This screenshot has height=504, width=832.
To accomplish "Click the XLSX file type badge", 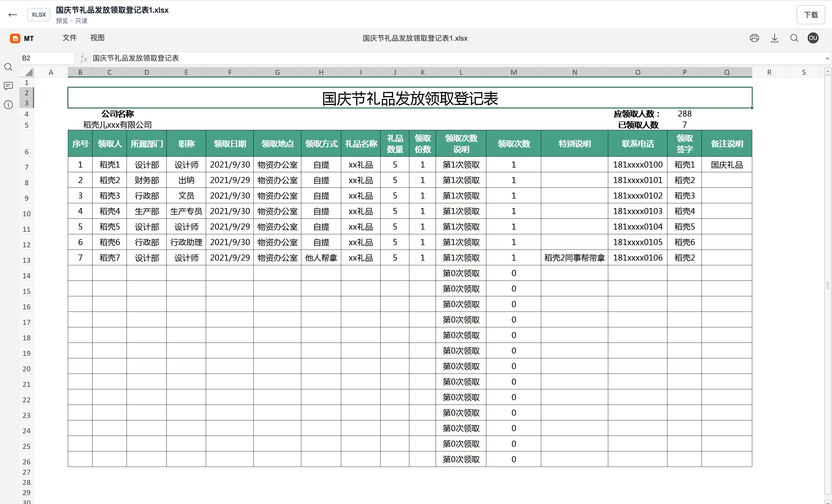I will 38,14.
